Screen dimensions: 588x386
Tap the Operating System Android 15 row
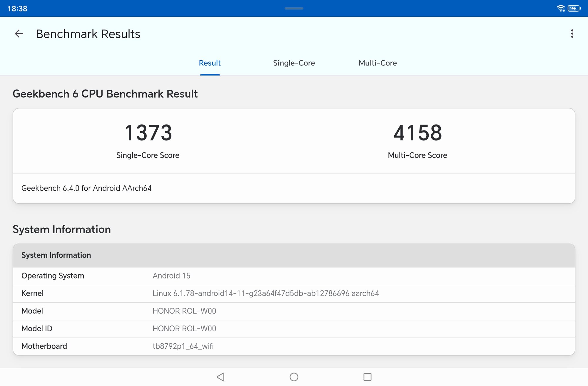(294, 276)
